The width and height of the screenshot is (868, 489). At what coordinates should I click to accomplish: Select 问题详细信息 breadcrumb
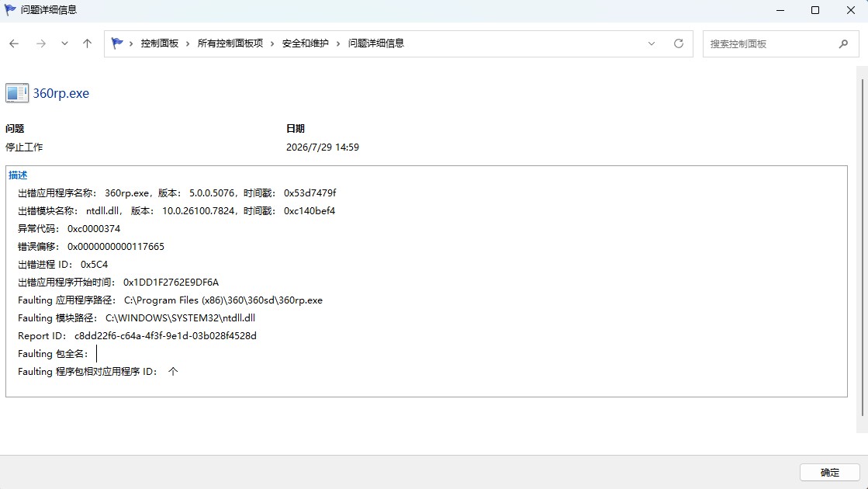click(x=376, y=43)
